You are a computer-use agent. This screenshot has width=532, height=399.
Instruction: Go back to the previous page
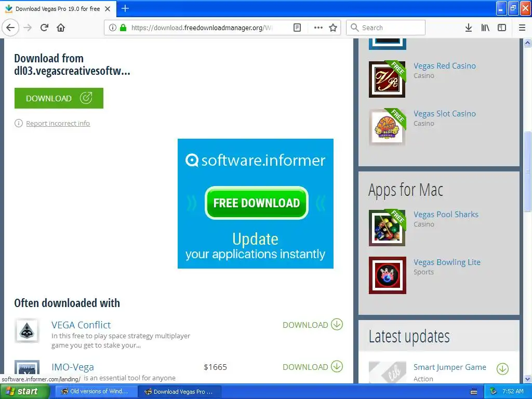pos(10,28)
